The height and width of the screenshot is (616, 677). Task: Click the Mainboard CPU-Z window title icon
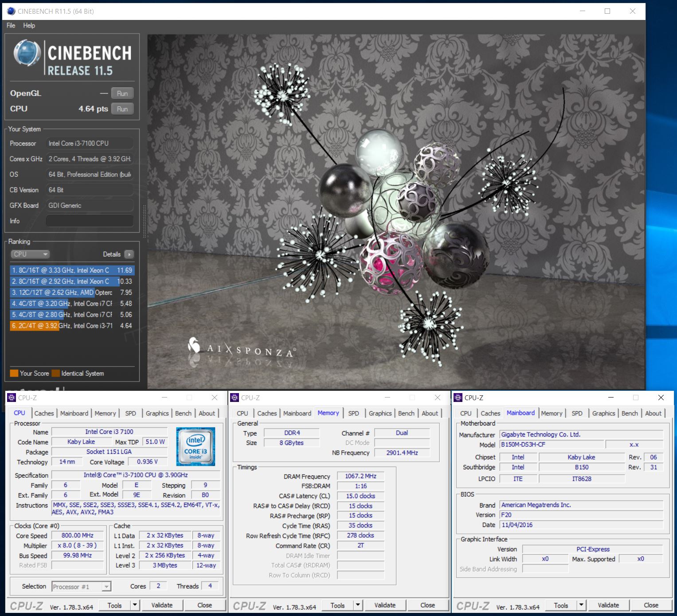(x=458, y=398)
